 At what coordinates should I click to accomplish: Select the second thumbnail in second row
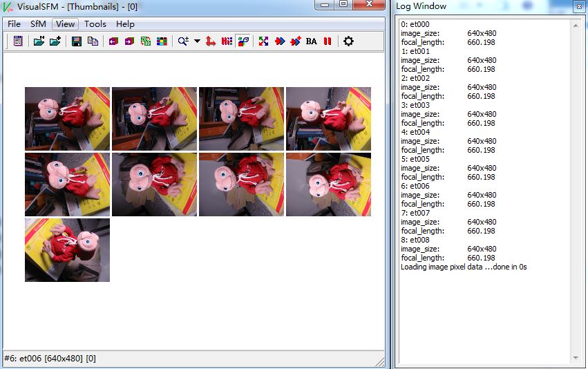point(155,184)
